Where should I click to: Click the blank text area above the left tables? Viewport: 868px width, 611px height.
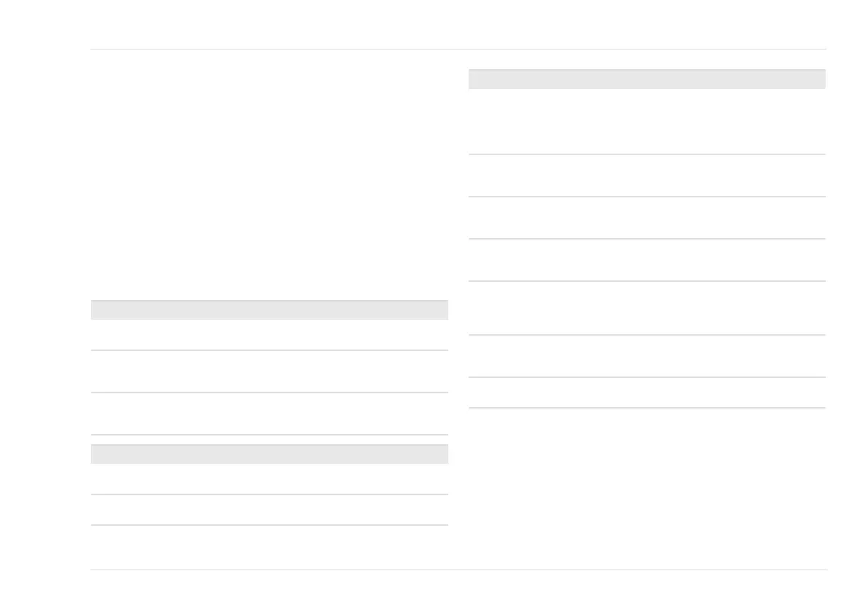point(269,175)
